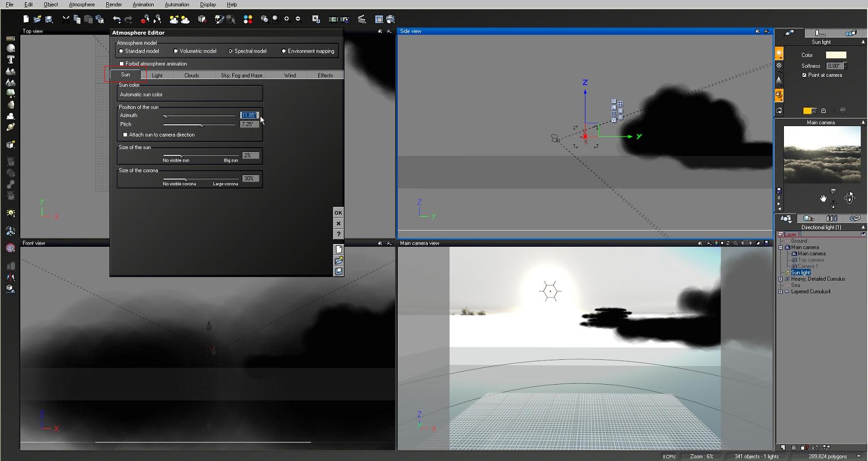Click the Azimuth slider
This screenshot has width=868, height=461.
199,116
